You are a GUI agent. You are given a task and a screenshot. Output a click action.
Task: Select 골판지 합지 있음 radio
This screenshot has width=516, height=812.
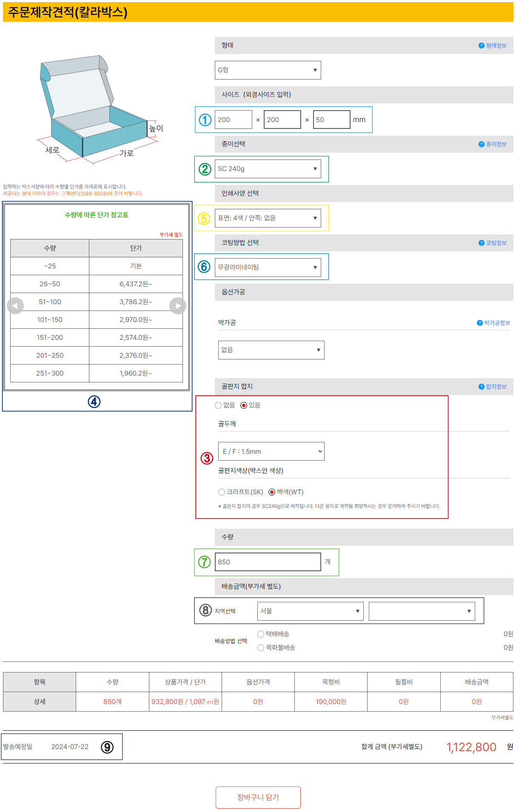click(x=244, y=405)
